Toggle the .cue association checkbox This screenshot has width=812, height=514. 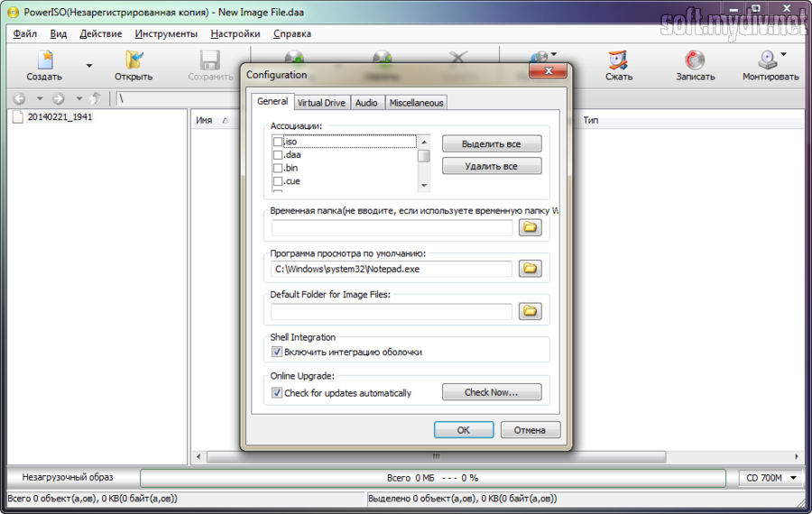[x=278, y=181]
